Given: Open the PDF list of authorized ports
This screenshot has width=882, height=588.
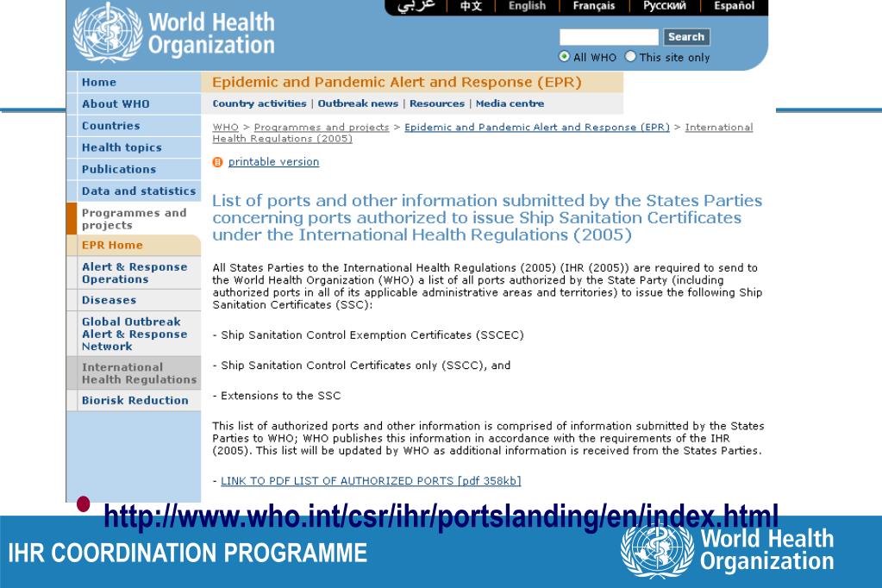Looking at the screenshot, I should click(371, 481).
